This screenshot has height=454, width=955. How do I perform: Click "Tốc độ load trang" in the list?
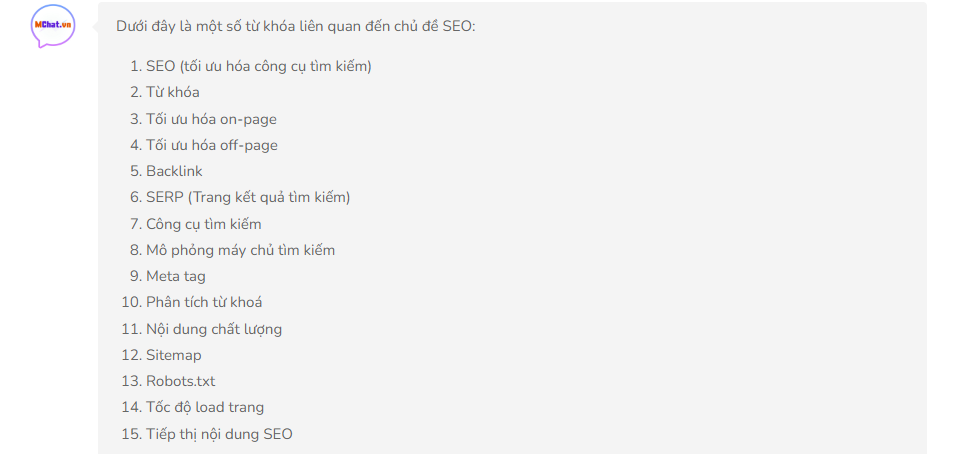click(x=205, y=407)
